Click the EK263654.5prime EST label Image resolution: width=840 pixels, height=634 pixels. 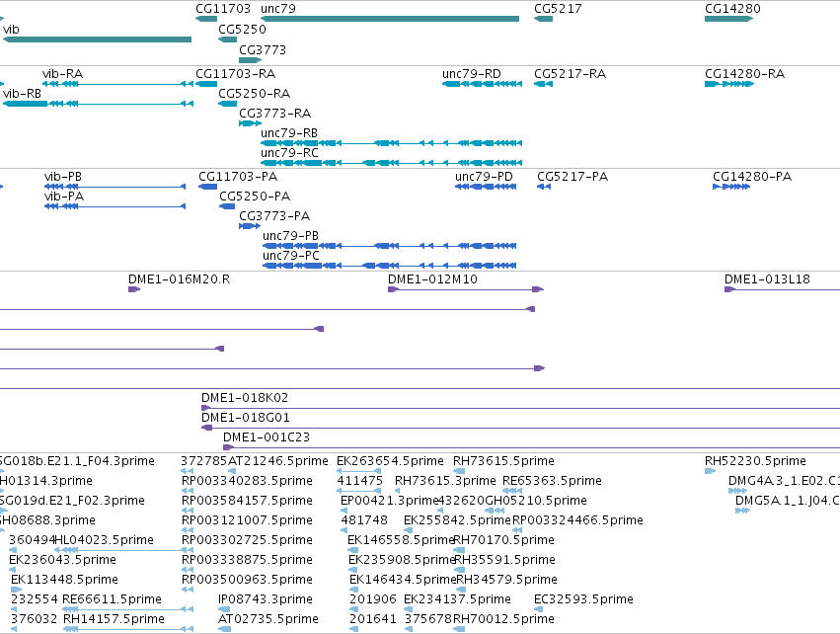click(x=390, y=461)
